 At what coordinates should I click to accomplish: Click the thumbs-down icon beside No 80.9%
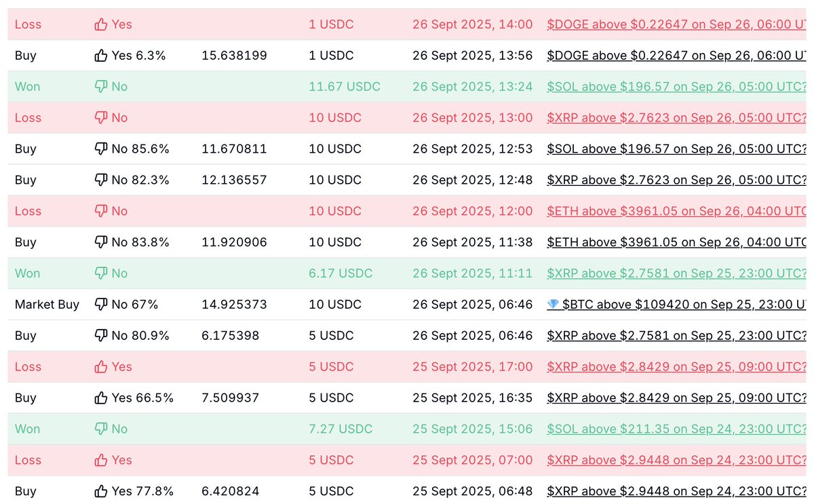(x=101, y=336)
